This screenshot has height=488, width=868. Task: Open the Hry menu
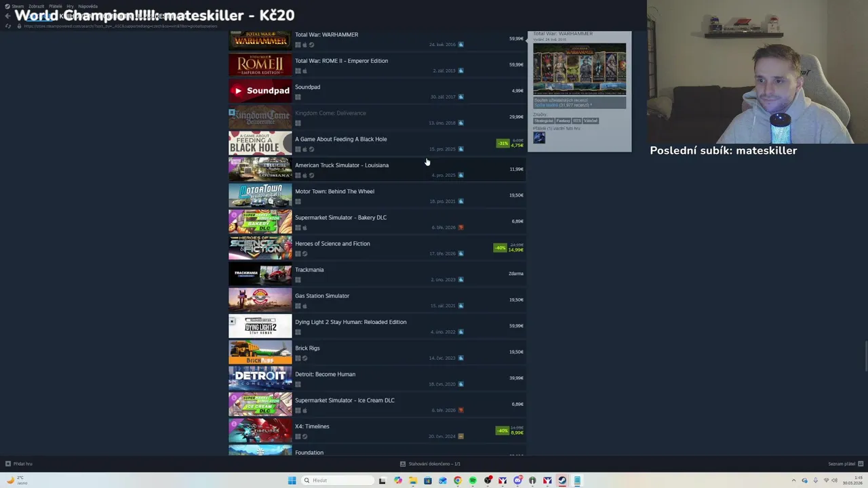[x=70, y=6]
